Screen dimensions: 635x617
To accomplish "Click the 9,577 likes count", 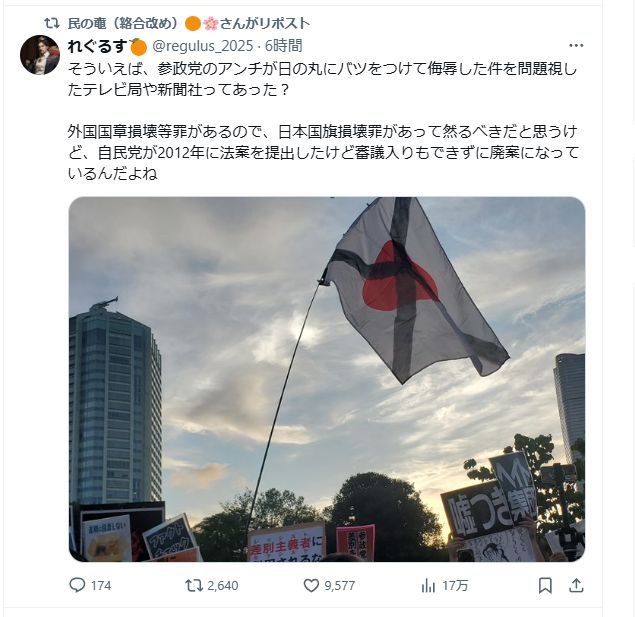I will click(x=339, y=586).
